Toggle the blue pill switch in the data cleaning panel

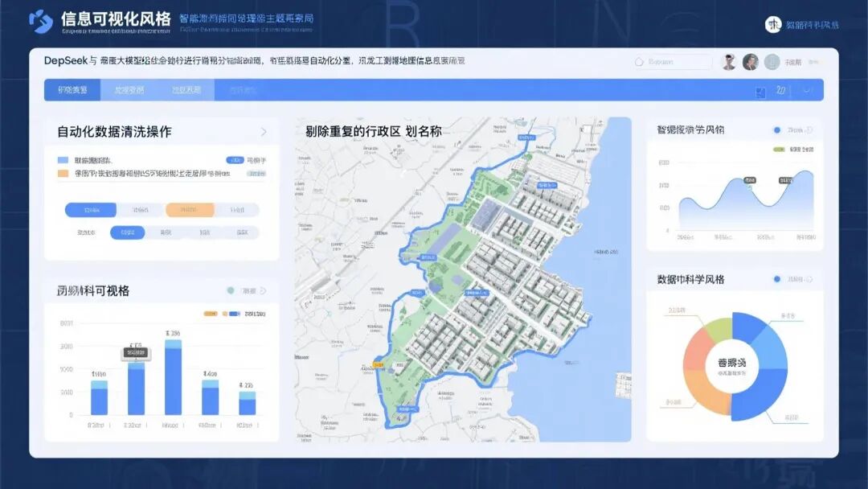click(237, 159)
